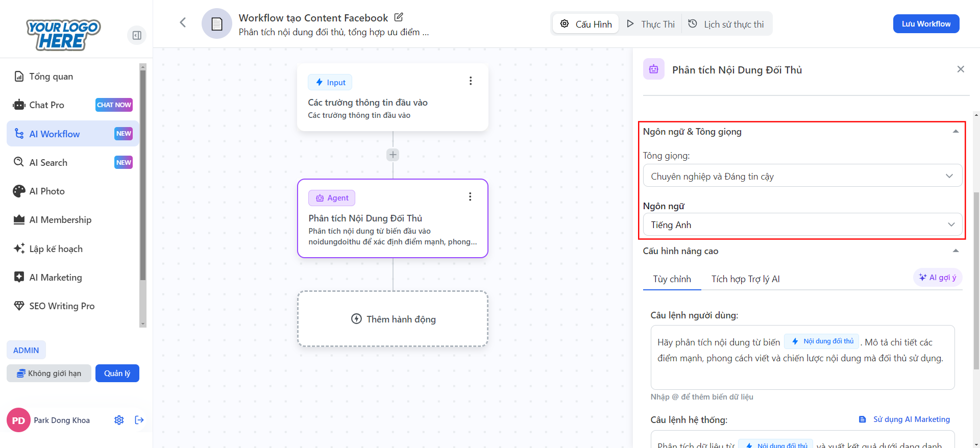Close the Phân tích Nội Dung panel
Image resolution: width=980 pixels, height=448 pixels.
960,69
